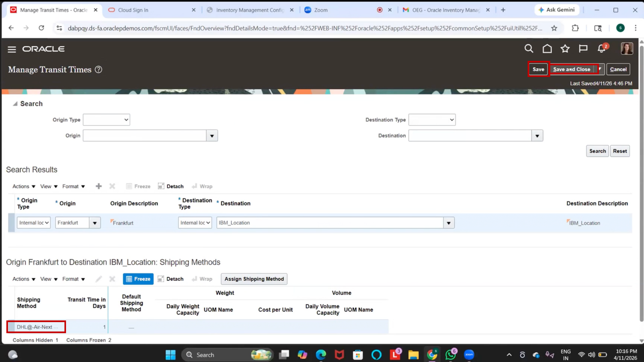This screenshot has width=644, height=362.
Task: Open IBM_Location destination dropdown arrow
Action: point(449,223)
